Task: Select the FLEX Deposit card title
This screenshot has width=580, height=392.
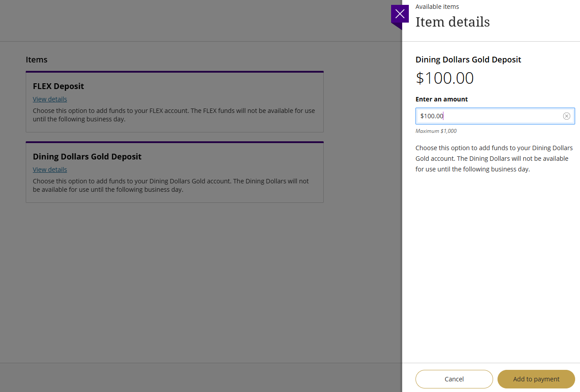Action: point(59,86)
